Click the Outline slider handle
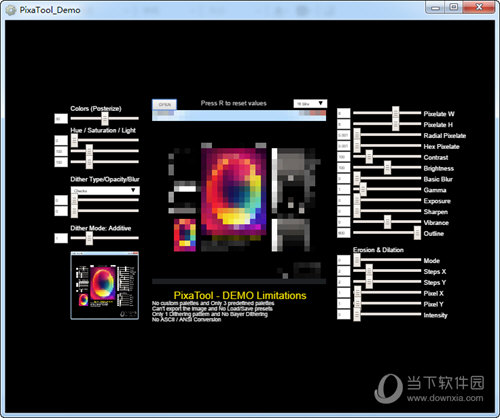The width and height of the screenshot is (500, 418). tap(417, 233)
